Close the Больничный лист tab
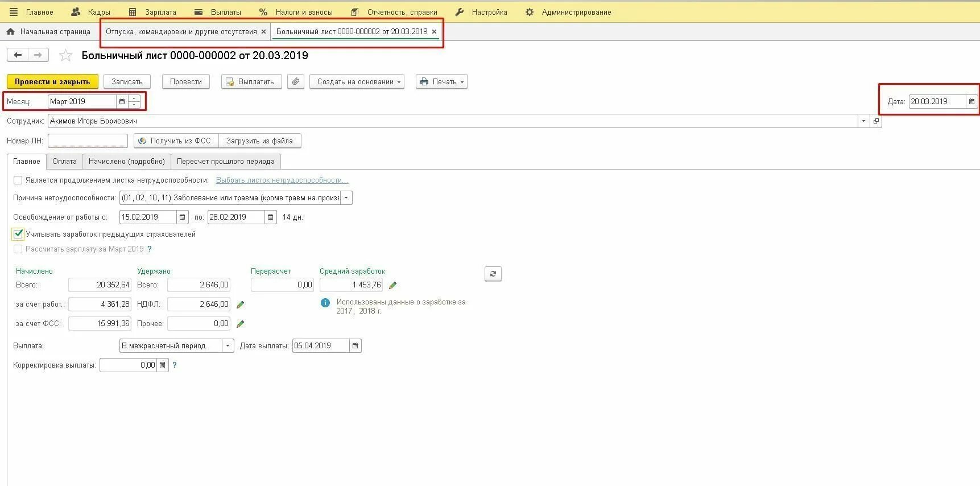The image size is (980, 486). [x=435, y=32]
